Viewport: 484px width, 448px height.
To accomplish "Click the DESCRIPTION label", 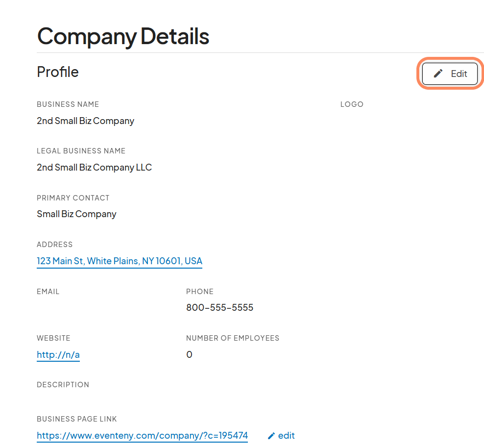I will click(63, 385).
